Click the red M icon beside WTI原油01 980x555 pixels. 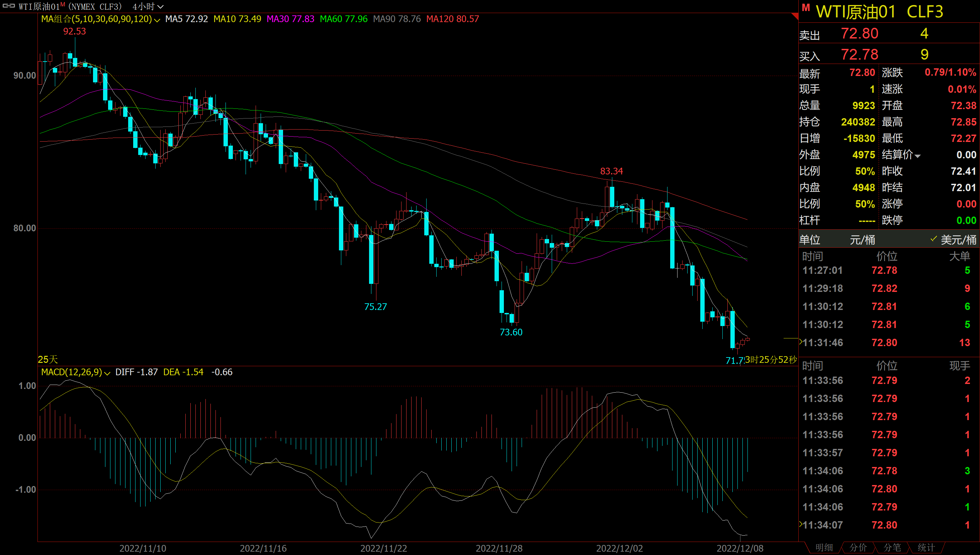pyautogui.click(x=806, y=8)
